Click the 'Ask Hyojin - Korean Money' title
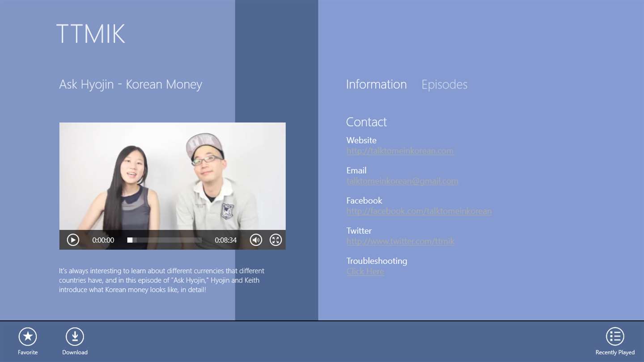Viewport: 644px width, 362px height. [131, 84]
